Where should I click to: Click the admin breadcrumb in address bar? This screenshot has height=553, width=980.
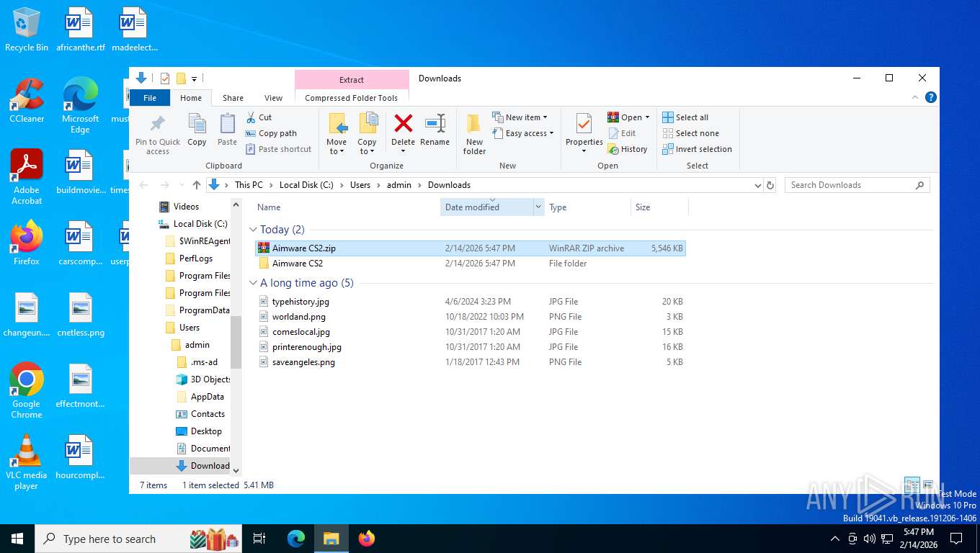399,185
